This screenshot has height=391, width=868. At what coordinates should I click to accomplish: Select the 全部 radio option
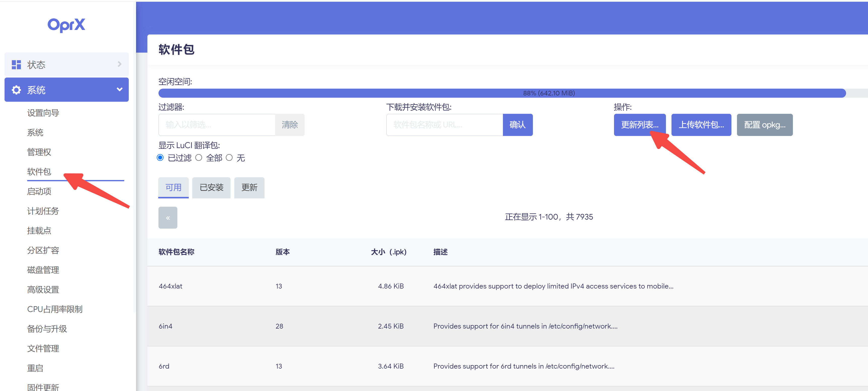coord(199,158)
